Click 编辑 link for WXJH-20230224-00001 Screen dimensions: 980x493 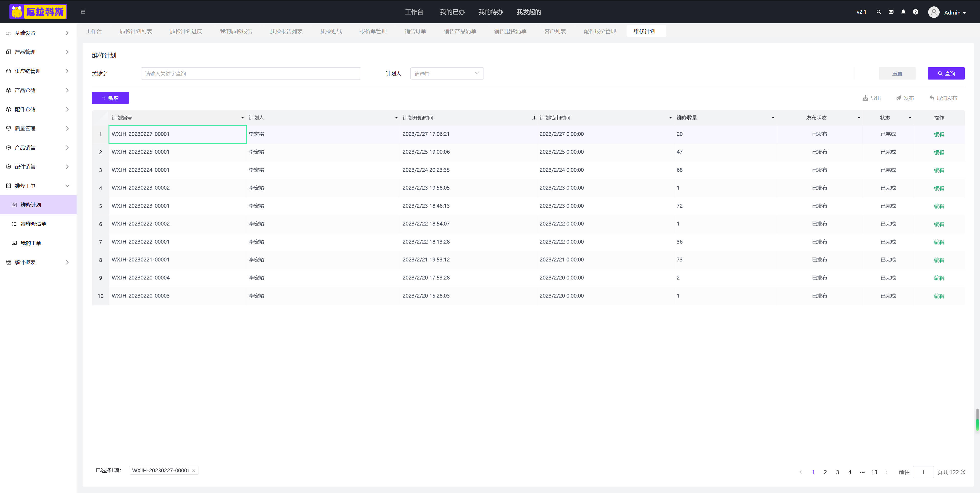click(x=939, y=170)
